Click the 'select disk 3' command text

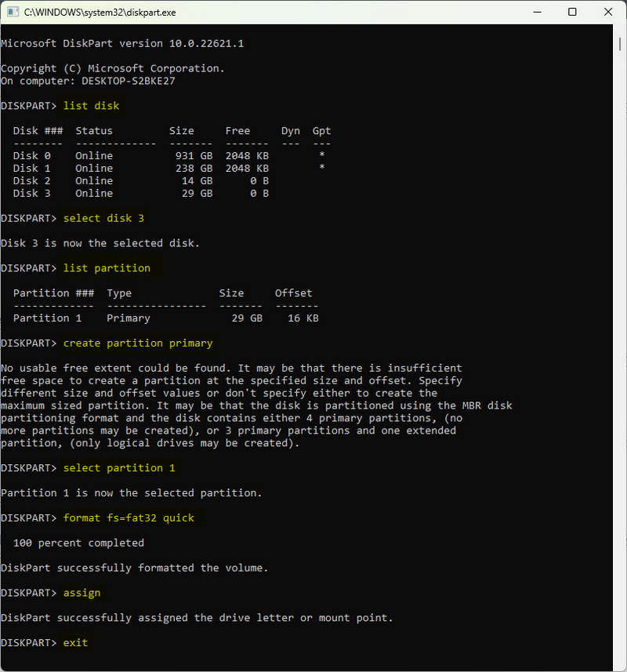(x=103, y=218)
